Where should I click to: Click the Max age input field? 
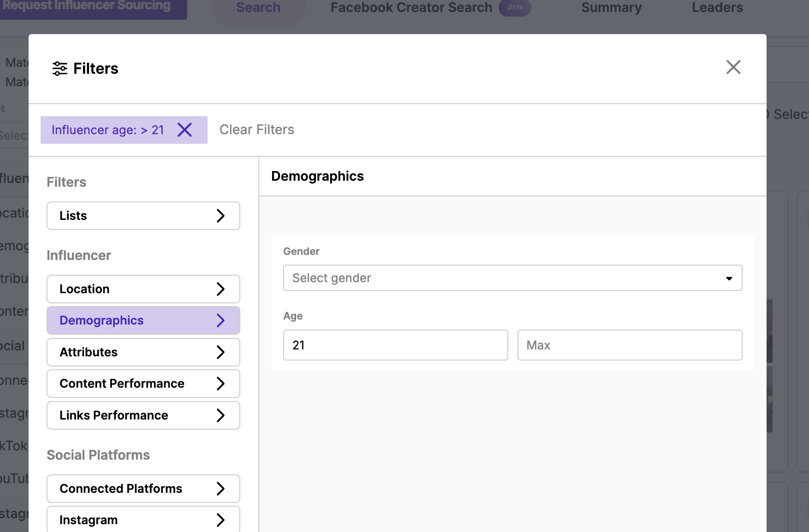[x=630, y=345]
